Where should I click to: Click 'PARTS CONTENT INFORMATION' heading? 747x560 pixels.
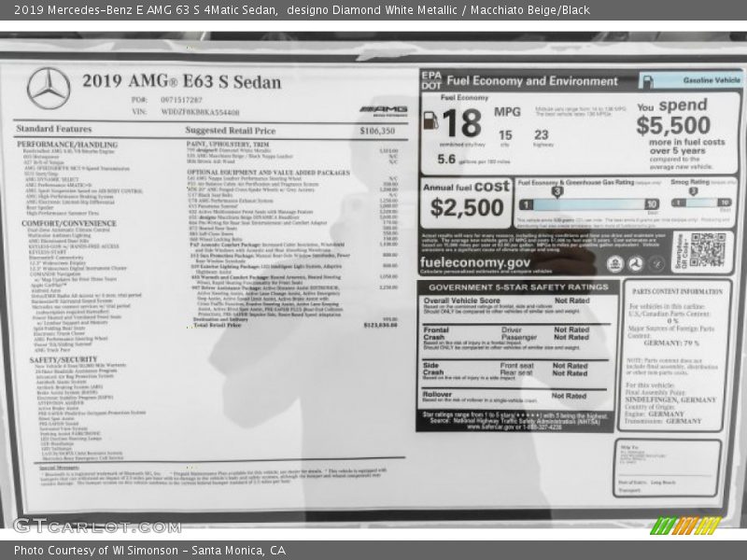[x=678, y=291]
